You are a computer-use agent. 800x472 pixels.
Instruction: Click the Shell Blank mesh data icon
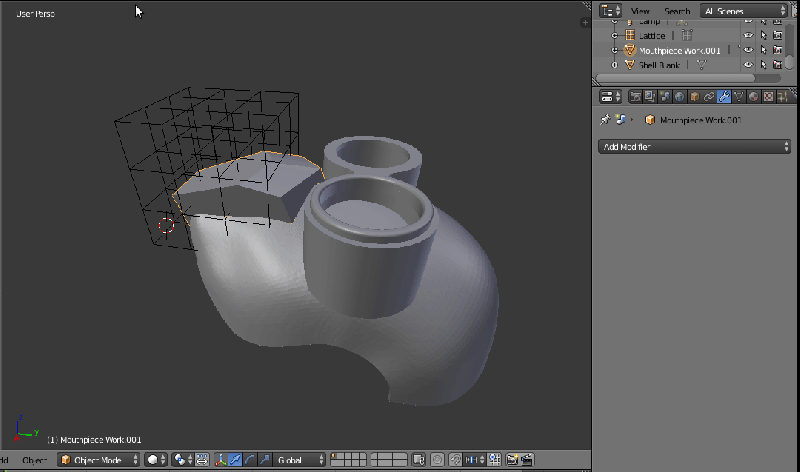(x=702, y=65)
